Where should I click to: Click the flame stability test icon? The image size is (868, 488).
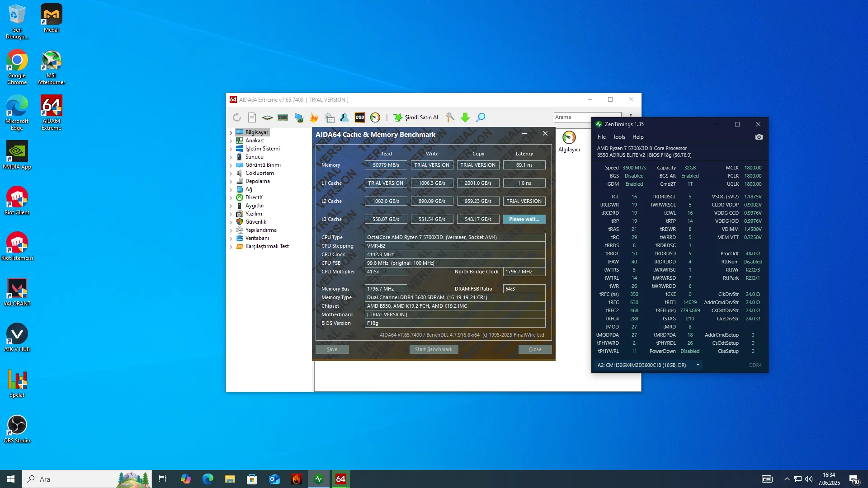point(314,117)
